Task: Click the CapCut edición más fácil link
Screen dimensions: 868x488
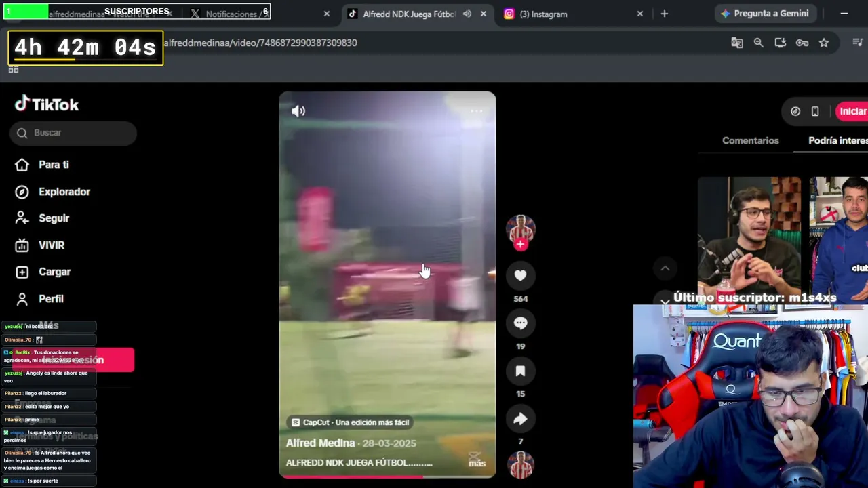Action: tap(350, 422)
